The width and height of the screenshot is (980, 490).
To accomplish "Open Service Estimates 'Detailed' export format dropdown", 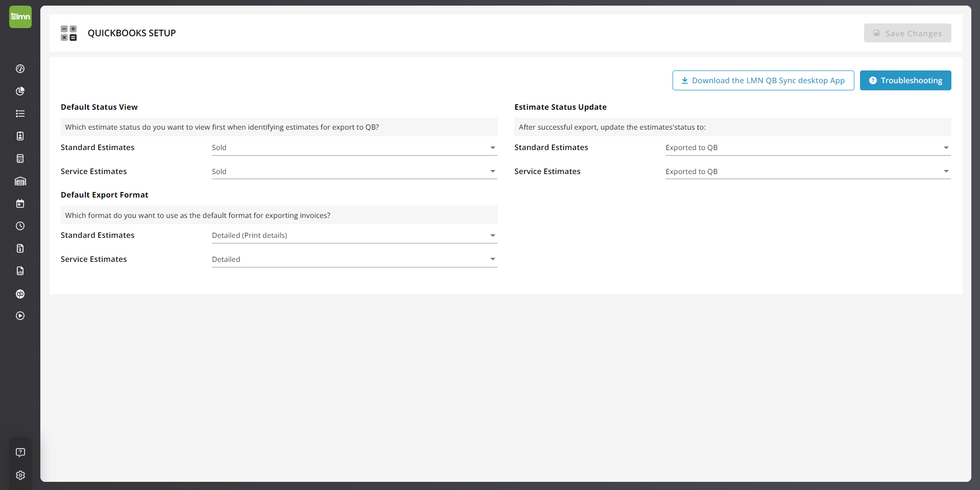I will 354,259.
